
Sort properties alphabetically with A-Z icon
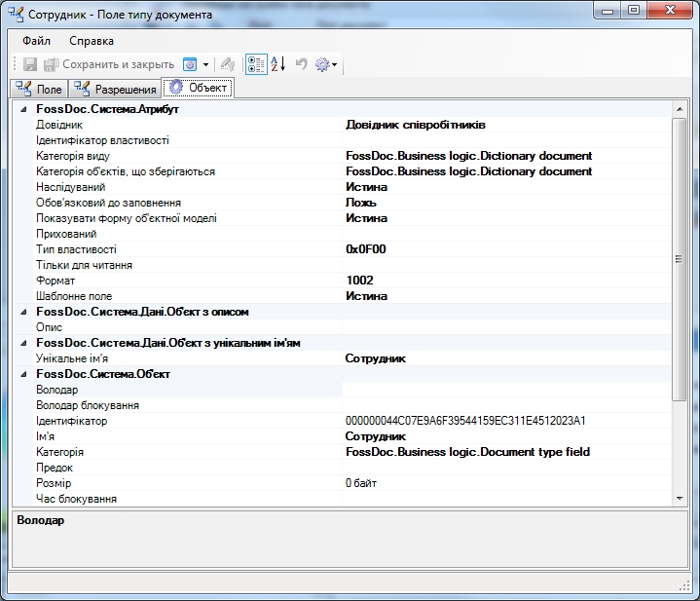click(x=278, y=64)
